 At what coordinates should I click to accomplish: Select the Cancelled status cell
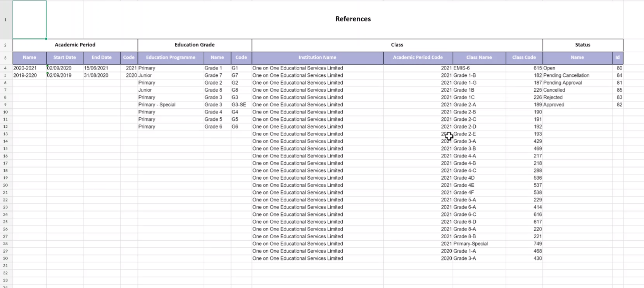point(577,90)
